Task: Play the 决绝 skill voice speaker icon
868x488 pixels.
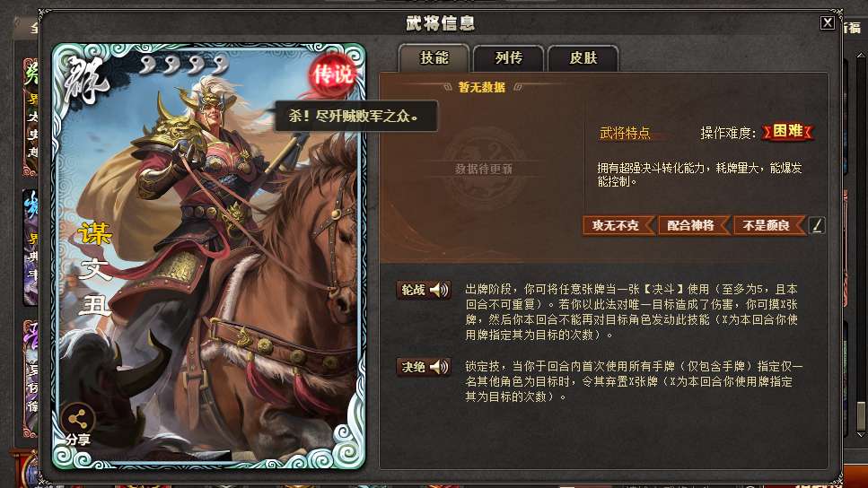Action: pyautogui.click(x=439, y=367)
